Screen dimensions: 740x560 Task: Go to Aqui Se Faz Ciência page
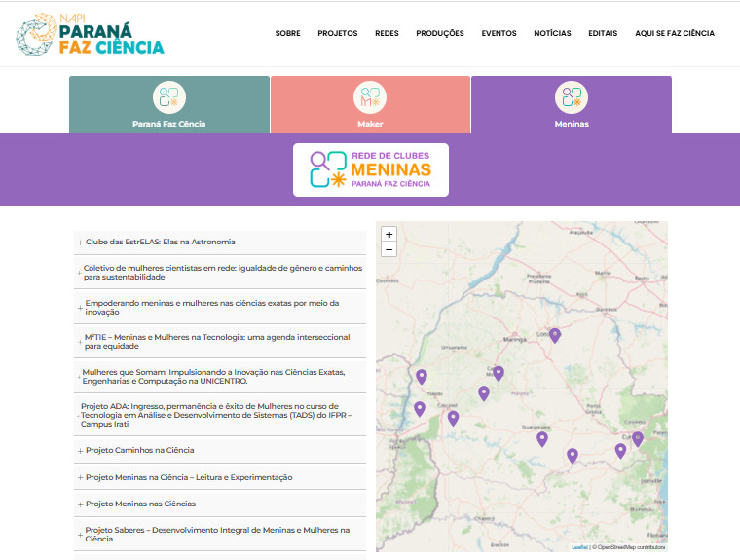pyautogui.click(x=675, y=33)
